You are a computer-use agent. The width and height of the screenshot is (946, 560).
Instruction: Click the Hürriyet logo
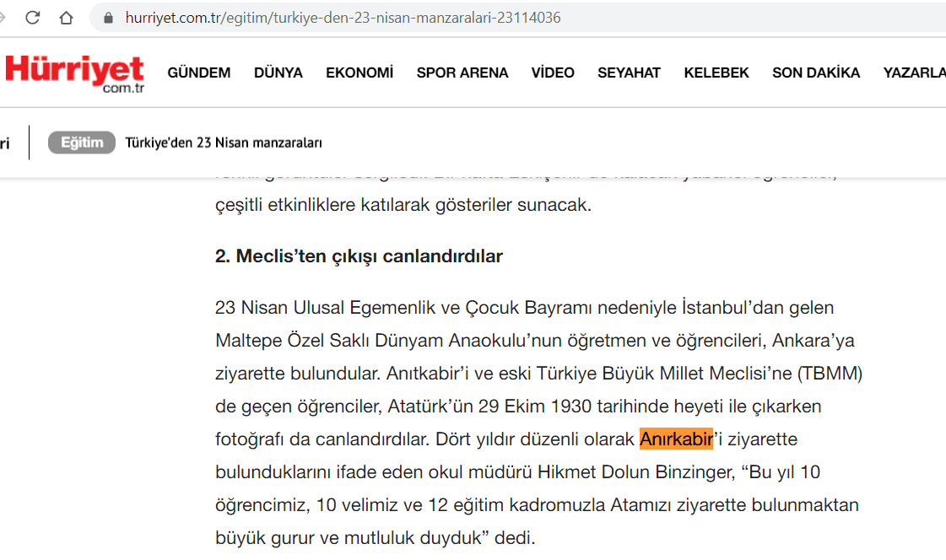coord(74,73)
